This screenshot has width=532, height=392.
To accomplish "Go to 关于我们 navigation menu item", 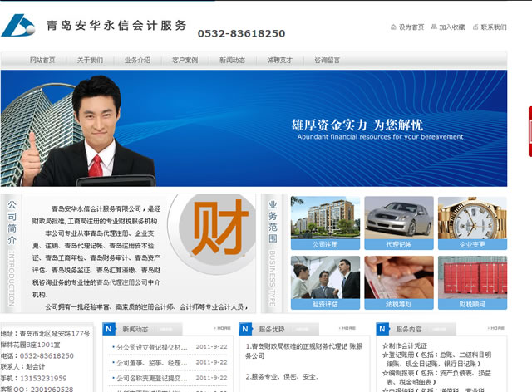I will pyautogui.click(x=90, y=61).
